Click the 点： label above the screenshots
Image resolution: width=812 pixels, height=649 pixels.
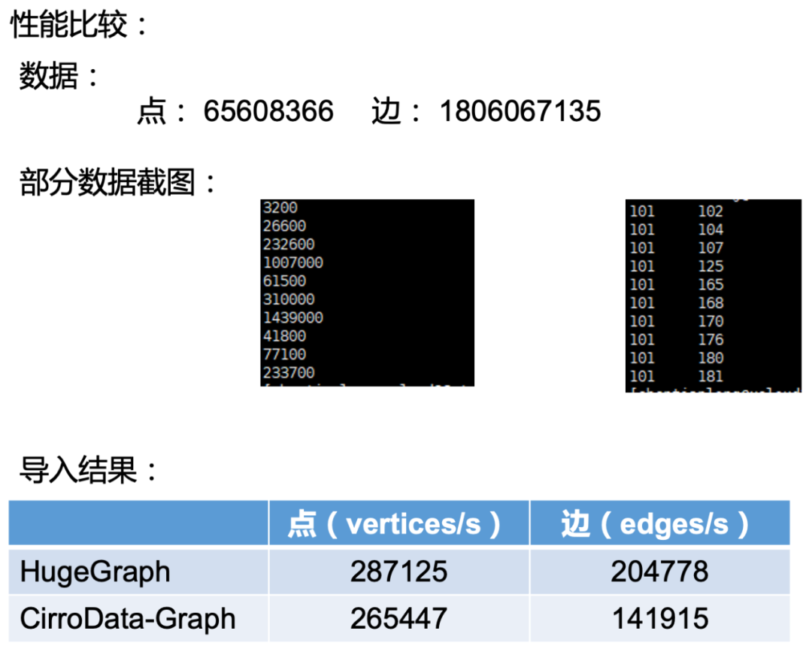pos(161,111)
